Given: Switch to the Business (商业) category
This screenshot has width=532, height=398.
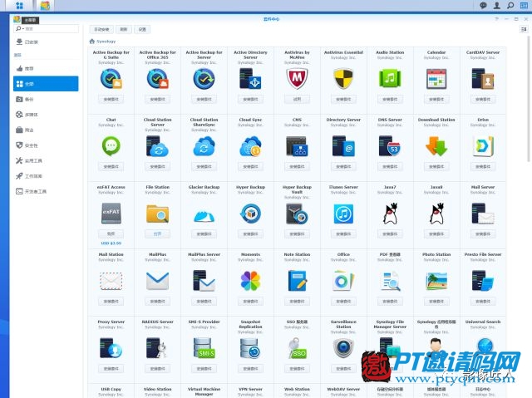Looking at the screenshot, I should pos(46,130).
